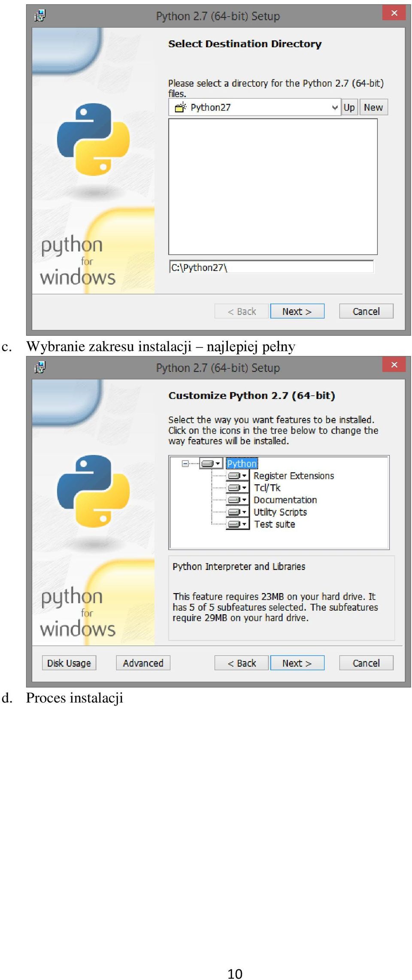Select the Python root tree item
The width and height of the screenshot is (412, 980).
[242, 464]
